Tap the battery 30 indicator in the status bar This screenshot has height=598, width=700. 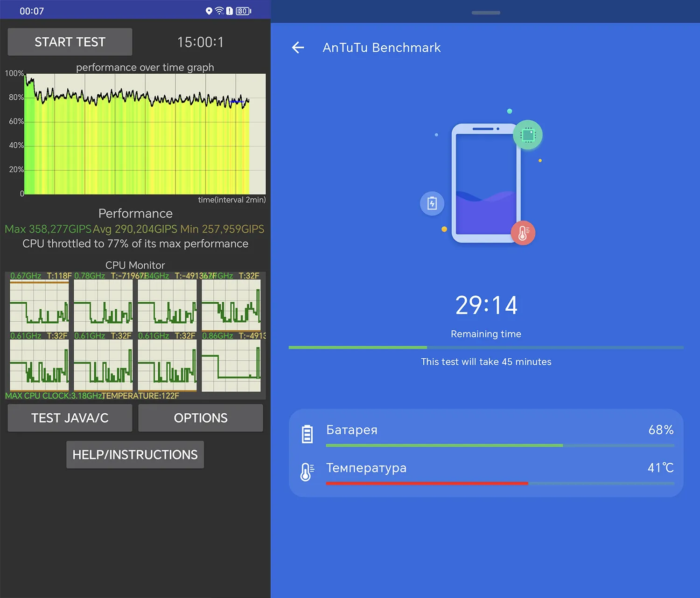(243, 11)
